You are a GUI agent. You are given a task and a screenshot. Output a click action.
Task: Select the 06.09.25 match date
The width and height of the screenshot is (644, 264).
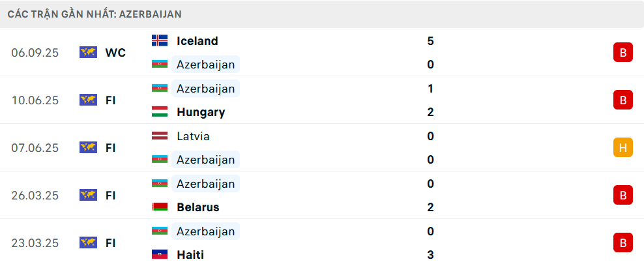click(x=35, y=53)
